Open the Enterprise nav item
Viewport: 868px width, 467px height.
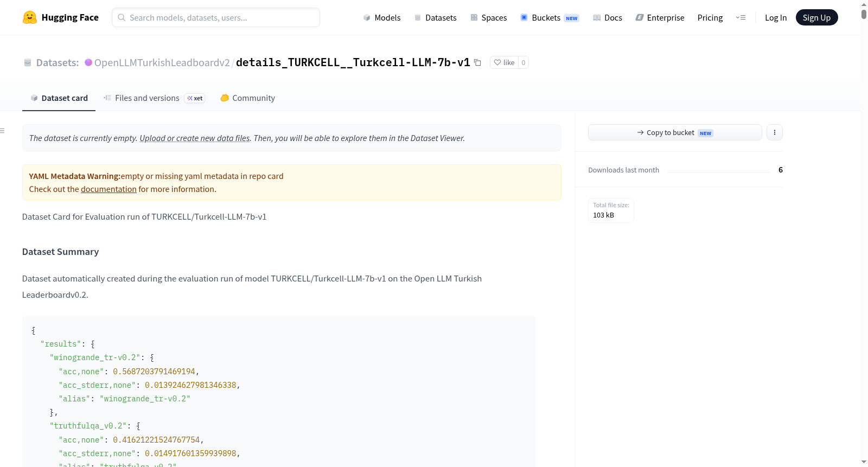(660, 17)
